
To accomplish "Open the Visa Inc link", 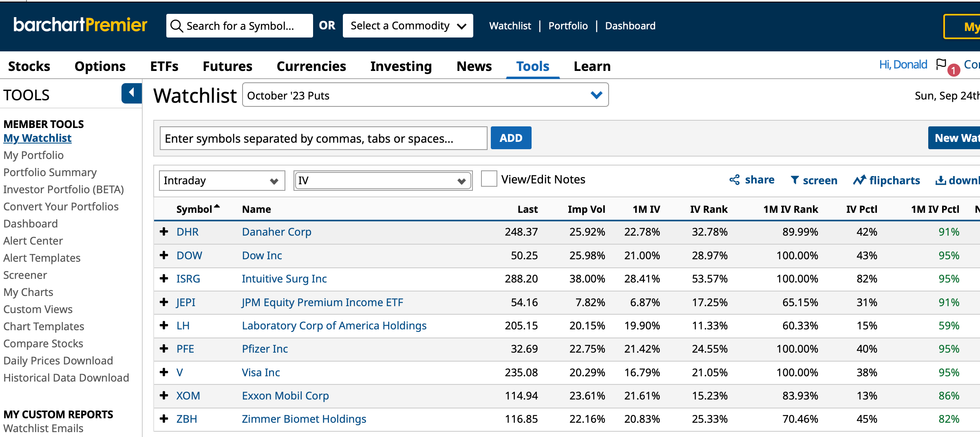I will (x=260, y=372).
